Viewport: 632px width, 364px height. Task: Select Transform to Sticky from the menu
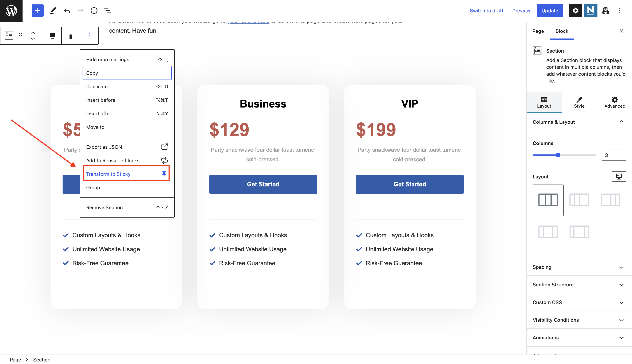pyautogui.click(x=108, y=174)
